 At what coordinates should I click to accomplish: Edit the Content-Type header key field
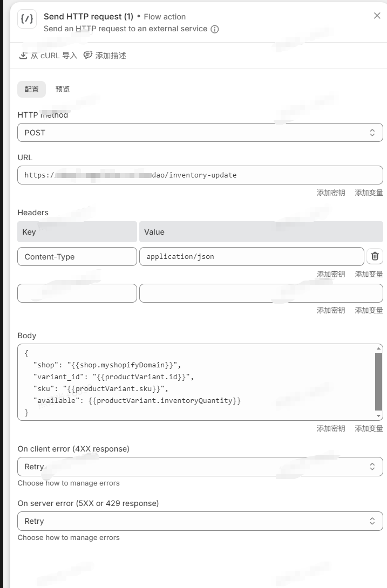click(x=77, y=257)
